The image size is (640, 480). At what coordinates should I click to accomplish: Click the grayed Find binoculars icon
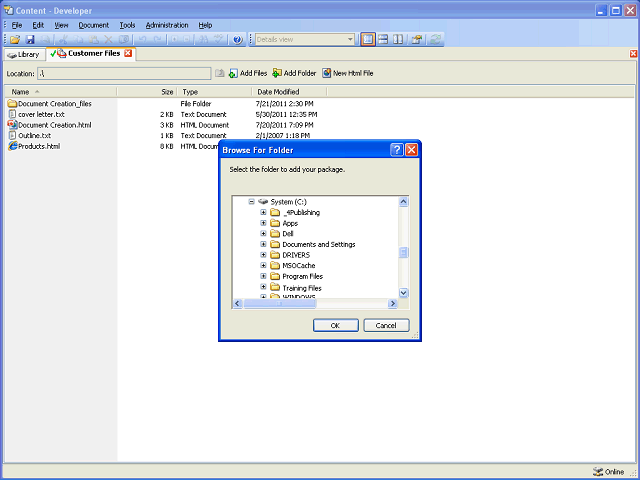(x=203, y=40)
